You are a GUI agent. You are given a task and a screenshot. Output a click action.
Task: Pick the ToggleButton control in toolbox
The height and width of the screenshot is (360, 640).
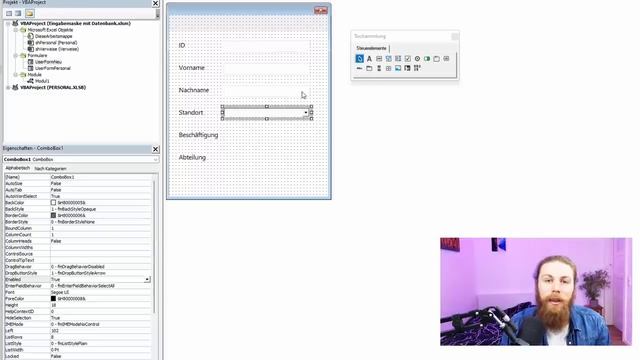[x=427, y=59]
